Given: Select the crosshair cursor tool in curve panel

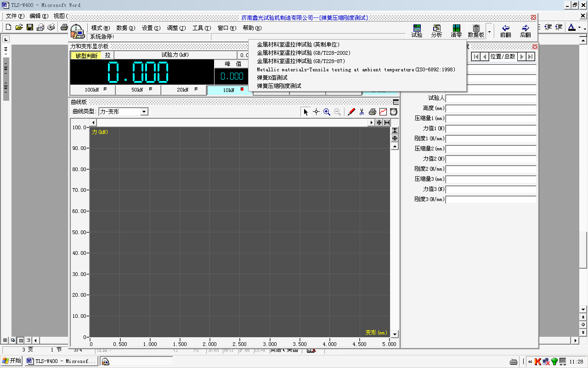Looking at the screenshot, I should [x=316, y=112].
